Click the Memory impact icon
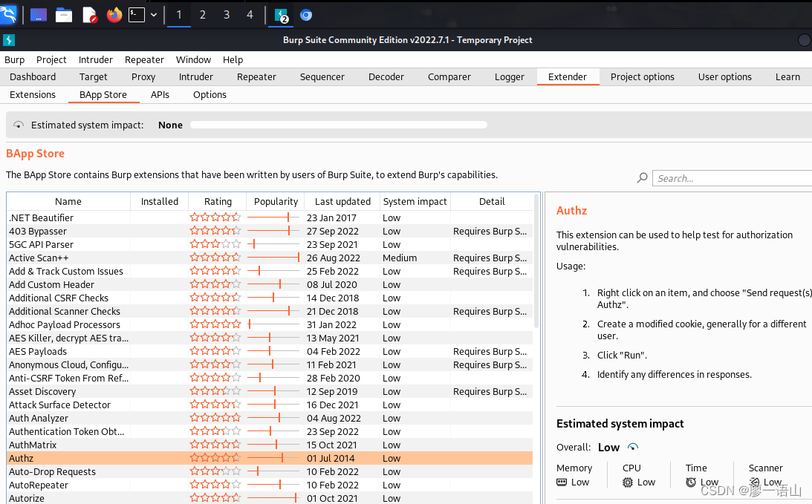Screen dimensions: 812x504 [562, 482]
